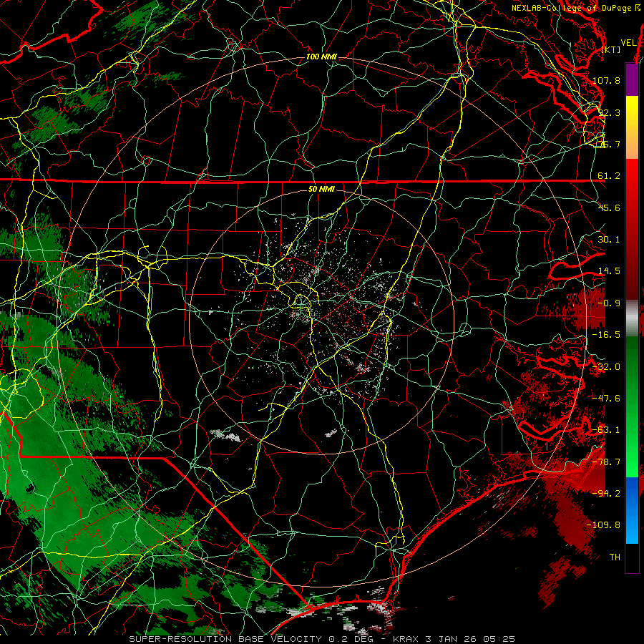Select the gray near-zero color bar segment
The height and width of the screenshot is (644, 644).
[x=632, y=318]
